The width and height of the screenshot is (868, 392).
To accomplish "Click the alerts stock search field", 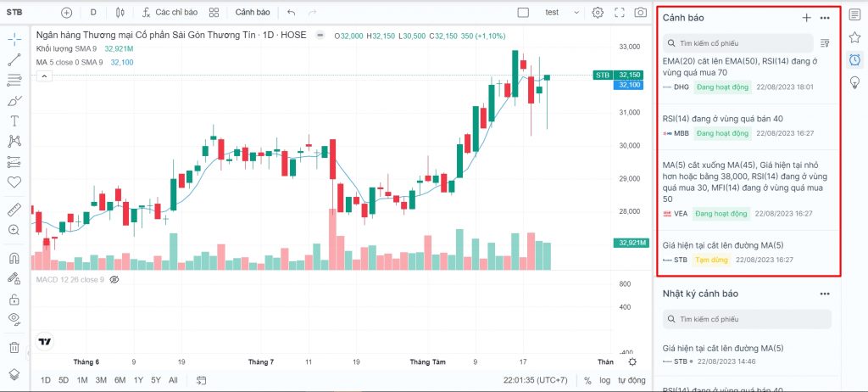I will [x=738, y=42].
